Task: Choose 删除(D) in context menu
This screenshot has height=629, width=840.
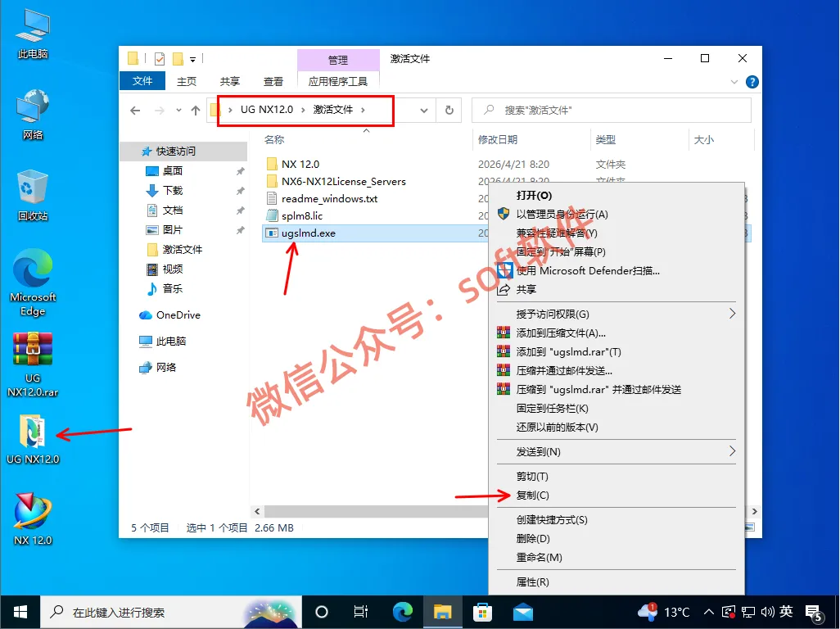Action: pyautogui.click(x=616, y=538)
